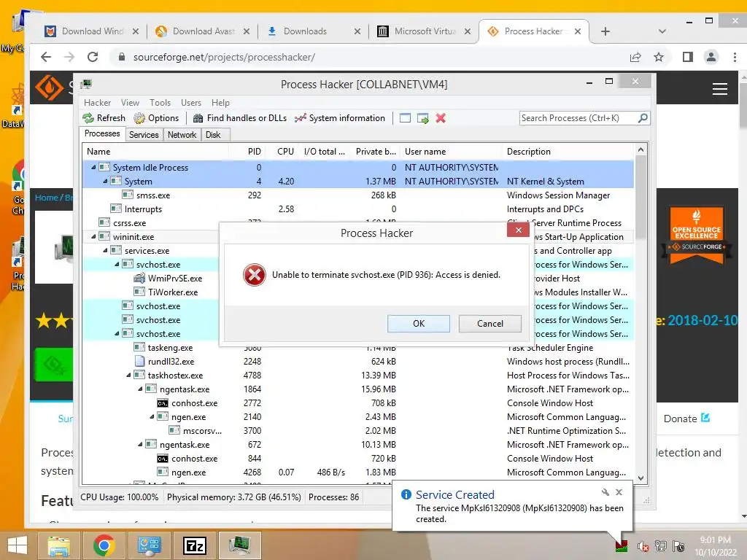Collapse ngentask.exe PID 672 node
This screenshot has width=747, height=560.
pos(140,445)
